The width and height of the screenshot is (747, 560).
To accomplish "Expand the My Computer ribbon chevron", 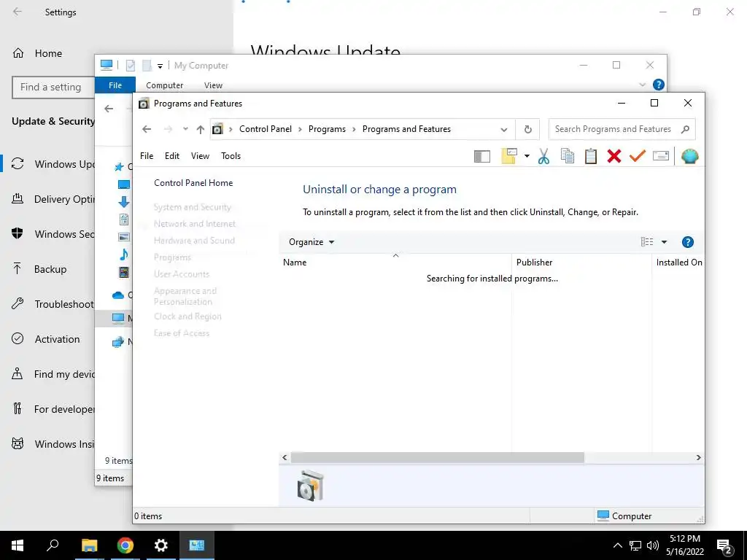I will (642, 85).
